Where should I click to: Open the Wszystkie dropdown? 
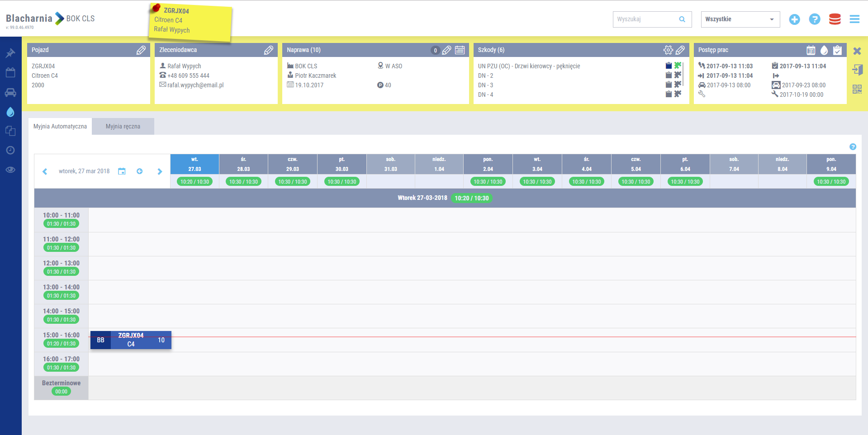(740, 19)
